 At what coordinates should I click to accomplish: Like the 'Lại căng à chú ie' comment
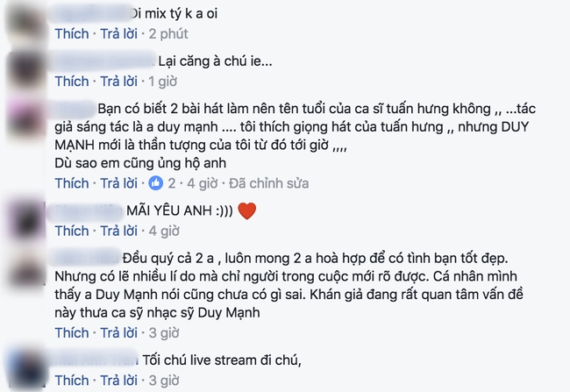point(72,82)
